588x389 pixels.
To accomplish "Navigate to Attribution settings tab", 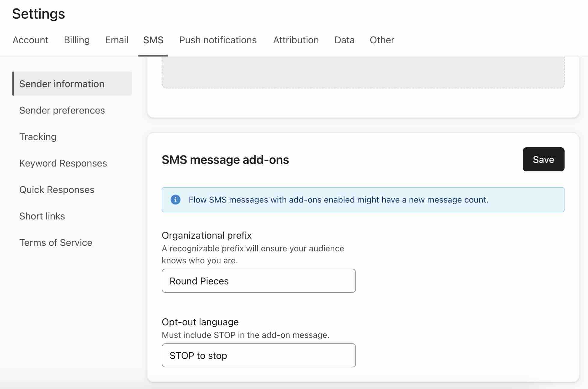I will click(296, 39).
